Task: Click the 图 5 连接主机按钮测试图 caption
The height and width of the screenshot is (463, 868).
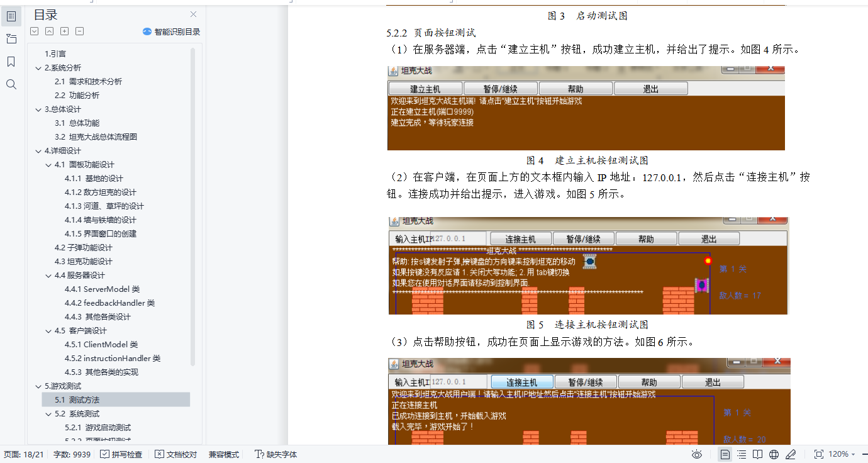Action: click(587, 325)
